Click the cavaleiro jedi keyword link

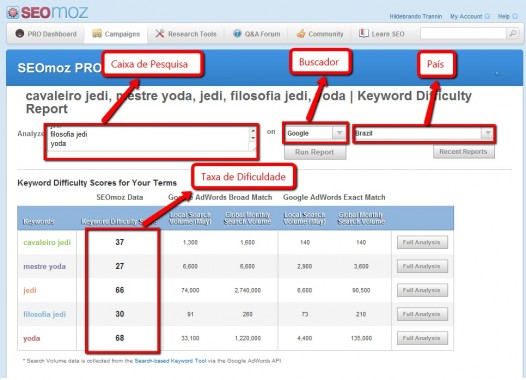[x=47, y=242]
